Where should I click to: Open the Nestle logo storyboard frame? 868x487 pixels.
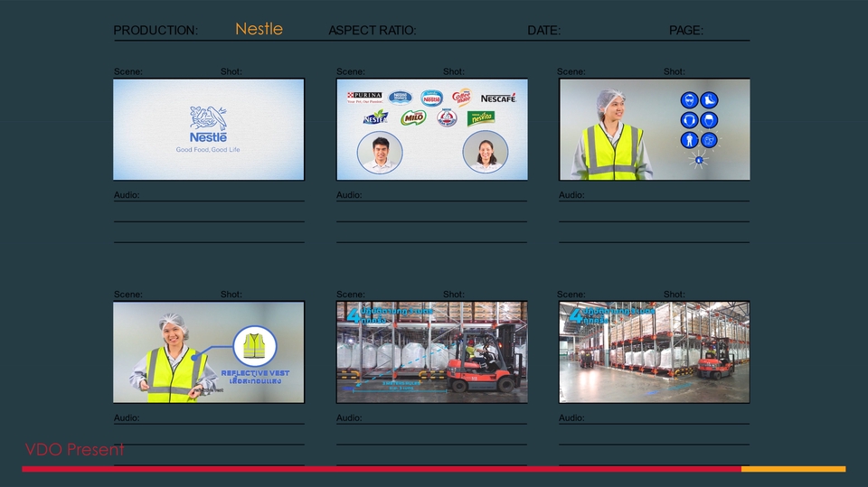click(x=209, y=129)
